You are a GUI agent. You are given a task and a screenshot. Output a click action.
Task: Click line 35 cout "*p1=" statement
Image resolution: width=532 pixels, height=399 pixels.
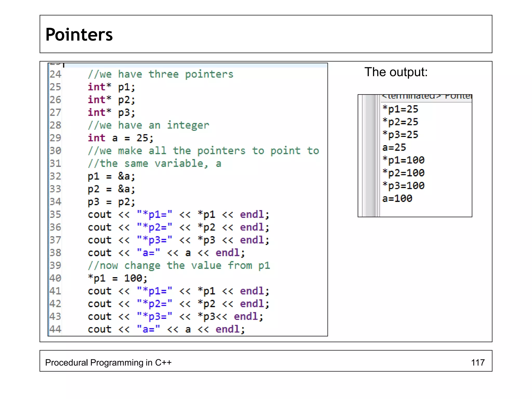click(179, 215)
